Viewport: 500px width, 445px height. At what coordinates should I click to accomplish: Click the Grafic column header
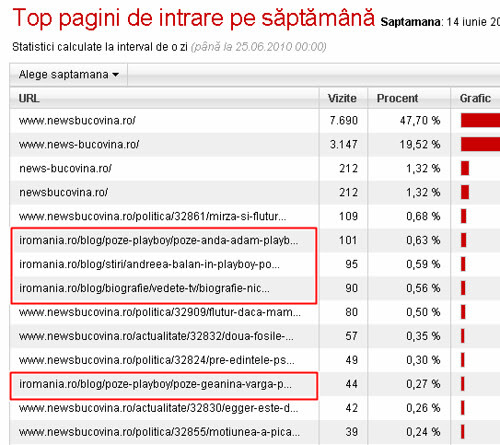(475, 98)
